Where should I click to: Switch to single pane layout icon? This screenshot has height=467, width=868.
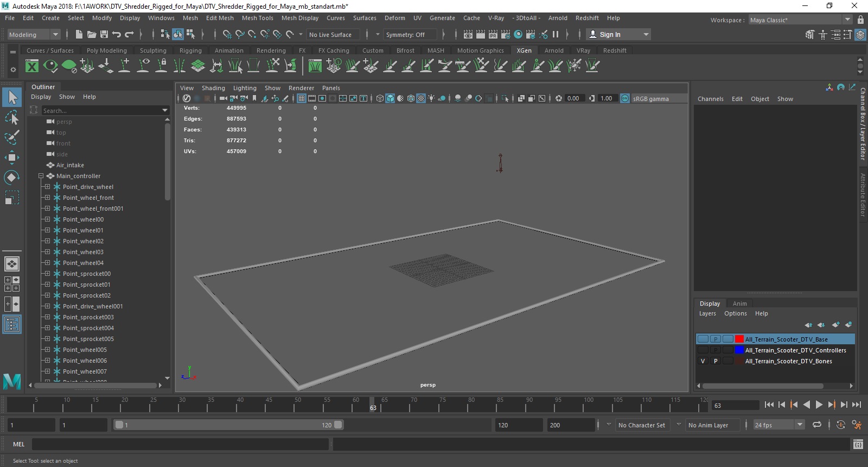[x=12, y=264]
